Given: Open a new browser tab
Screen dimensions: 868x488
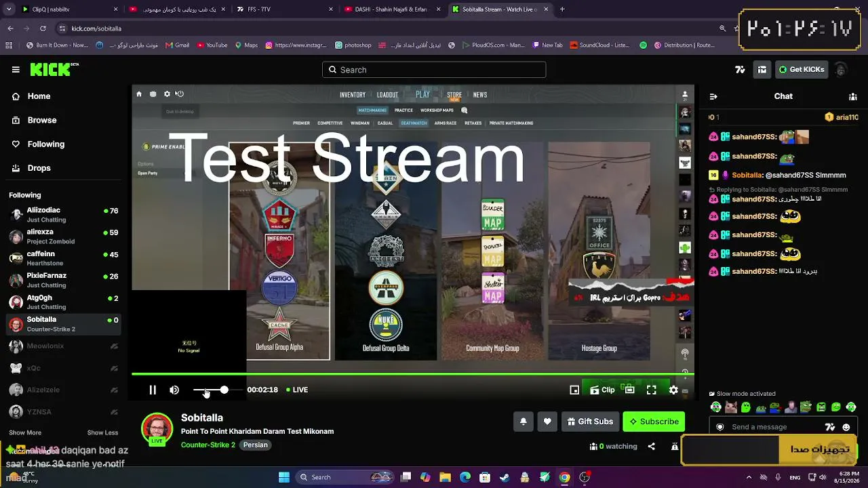Looking at the screenshot, I should 562,9.
